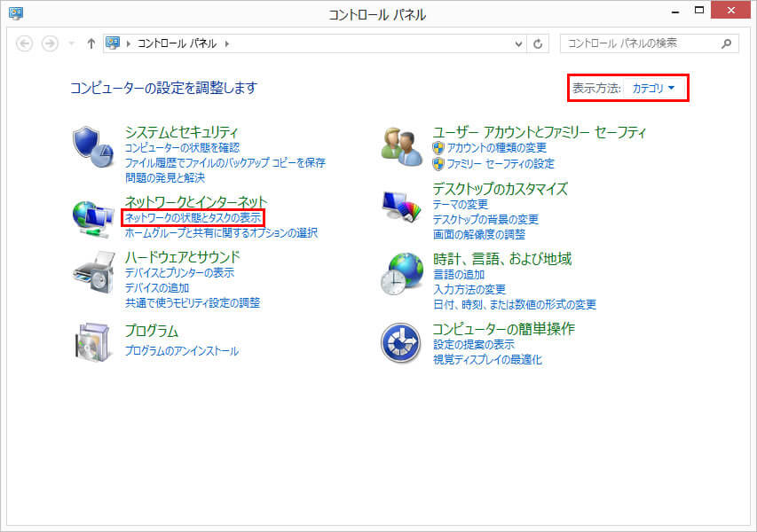Open デスクトップの背景の変更 link
Image resolution: width=757 pixels, height=532 pixels.
485,220
